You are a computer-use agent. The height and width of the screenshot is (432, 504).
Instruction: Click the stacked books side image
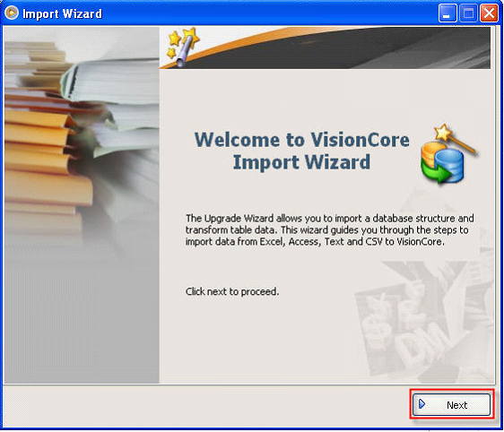click(82, 205)
